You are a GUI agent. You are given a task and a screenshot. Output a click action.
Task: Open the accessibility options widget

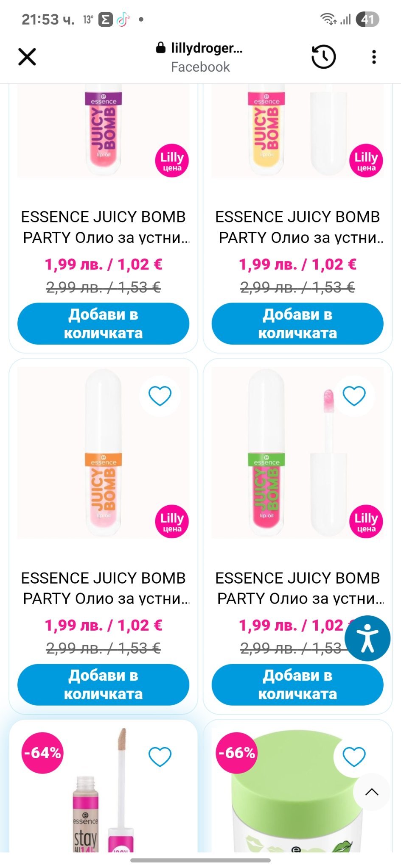tap(367, 638)
